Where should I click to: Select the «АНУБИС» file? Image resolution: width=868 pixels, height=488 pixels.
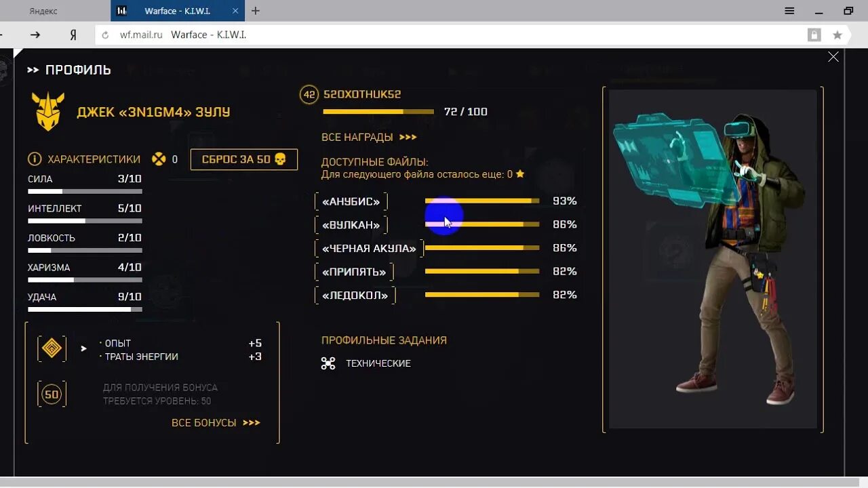pyautogui.click(x=351, y=201)
